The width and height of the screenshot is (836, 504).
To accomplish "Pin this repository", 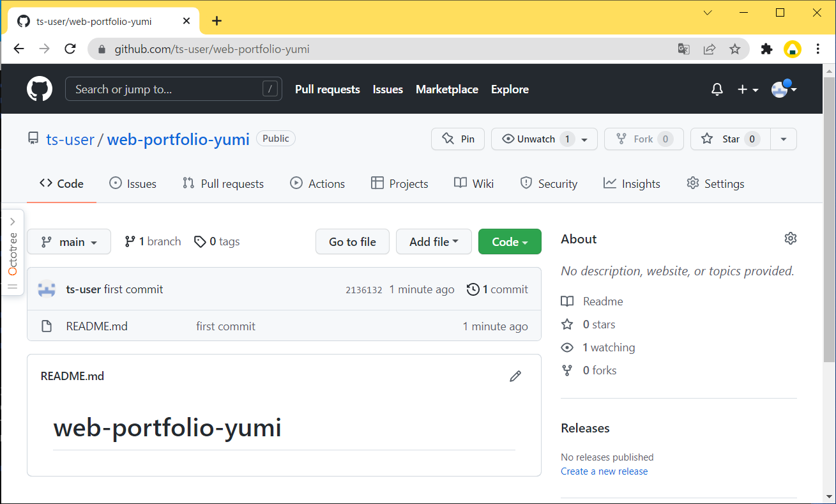I will point(458,139).
